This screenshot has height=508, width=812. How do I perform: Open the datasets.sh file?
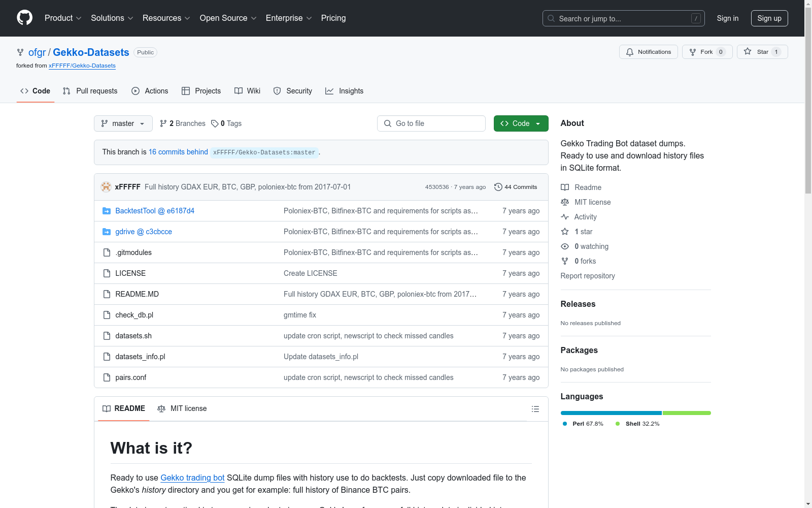coord(133,336)
